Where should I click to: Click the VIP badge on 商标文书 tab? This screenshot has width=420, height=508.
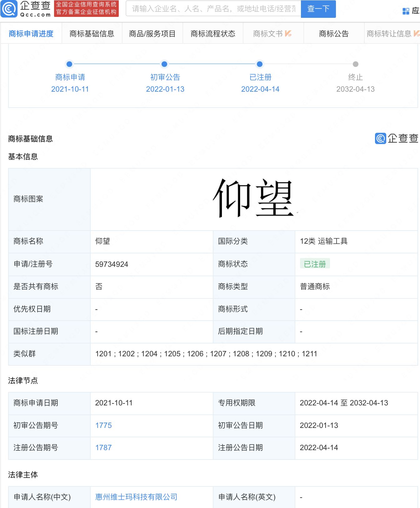[288, 33]
